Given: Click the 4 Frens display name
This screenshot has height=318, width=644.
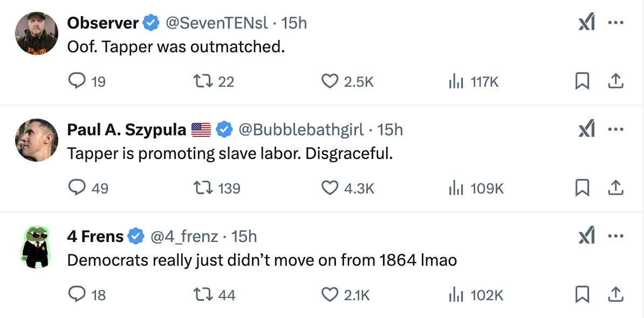Looking at the screenshot, I should 95,236.
